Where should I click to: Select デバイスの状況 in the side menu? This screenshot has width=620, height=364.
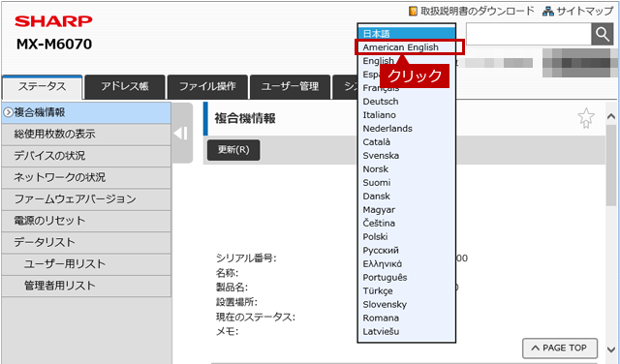tap(86, 156)
